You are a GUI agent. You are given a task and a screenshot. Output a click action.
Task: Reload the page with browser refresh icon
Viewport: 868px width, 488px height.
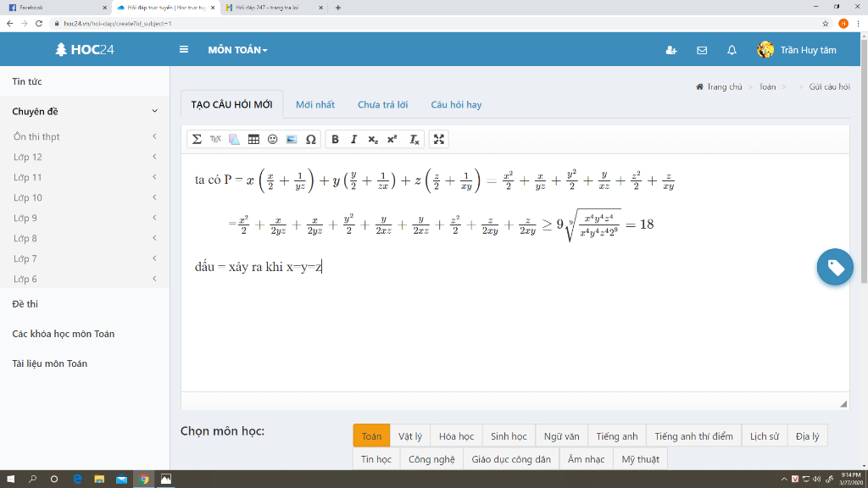[39, 23]
